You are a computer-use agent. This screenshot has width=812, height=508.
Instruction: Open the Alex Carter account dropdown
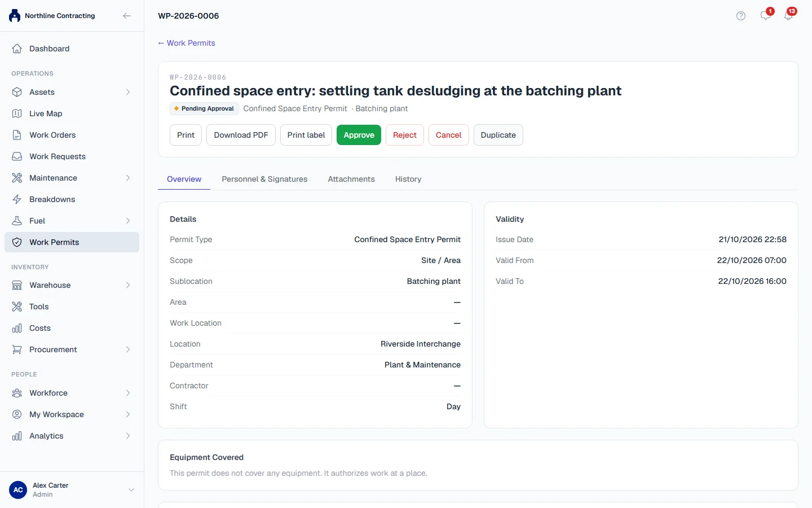point(72,490)
